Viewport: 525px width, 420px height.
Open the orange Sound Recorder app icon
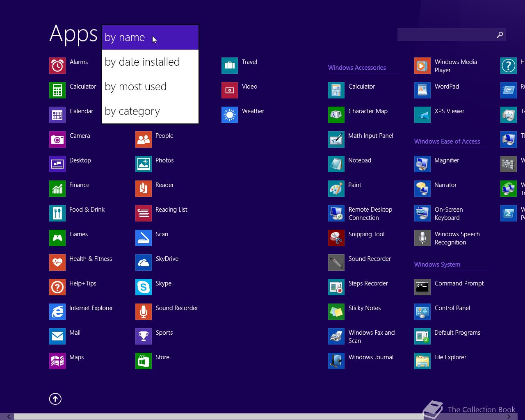tap(144, 312)
